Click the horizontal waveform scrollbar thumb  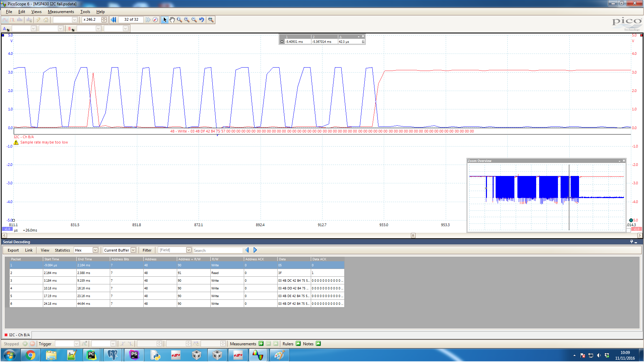pos(413,236)
